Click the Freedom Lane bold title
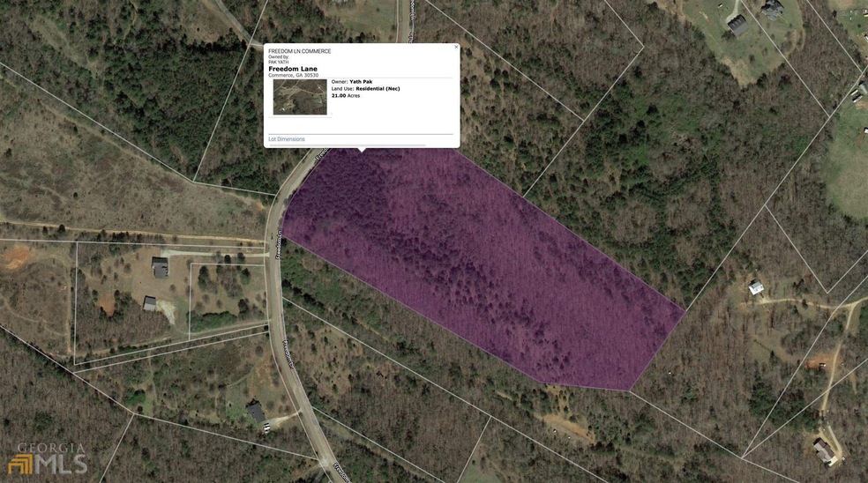868x483 pixels. point(293,69)
